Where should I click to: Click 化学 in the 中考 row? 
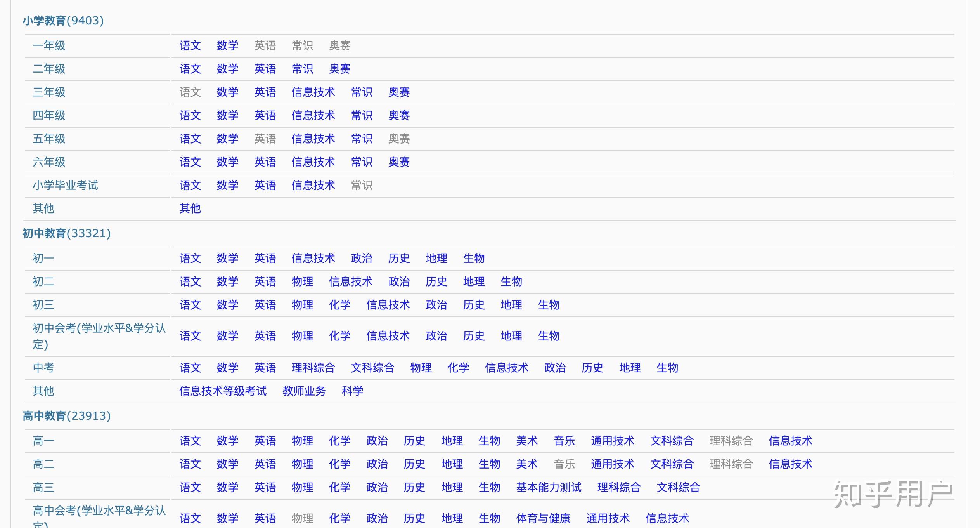[x=459, y=368]
